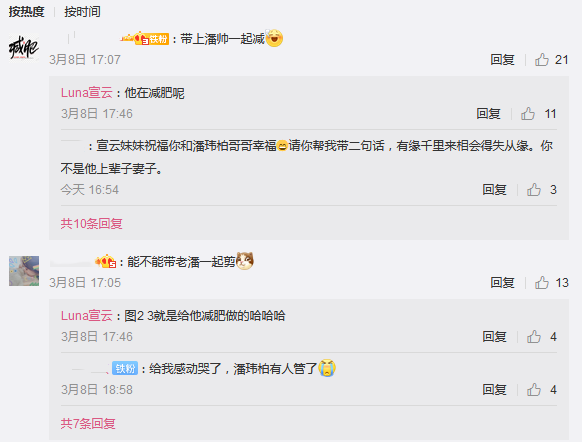582x442 pixels.
Task: Reply to the comment '带上潘帅一起减'
Action: coord(502,59)
